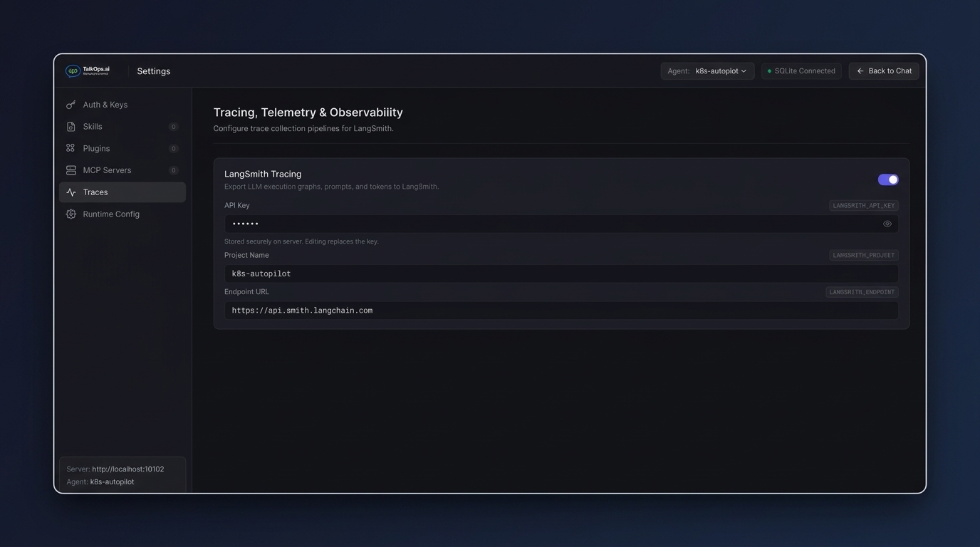Click the MCP Servers count badge

(x=173, y=170)
